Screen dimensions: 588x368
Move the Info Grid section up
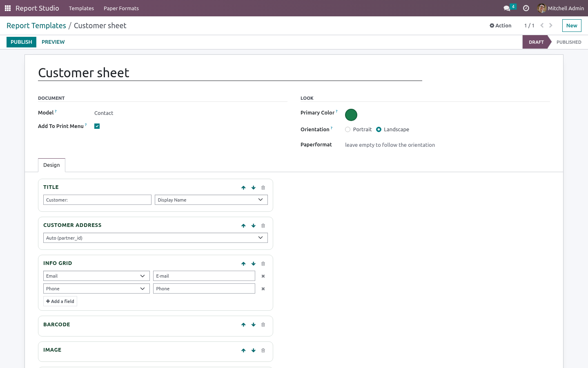click(x=243, y=264)
